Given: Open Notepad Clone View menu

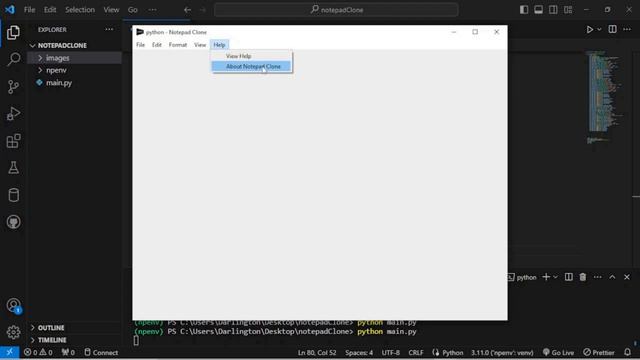Looking at the screenshot, I should [200, 45].
